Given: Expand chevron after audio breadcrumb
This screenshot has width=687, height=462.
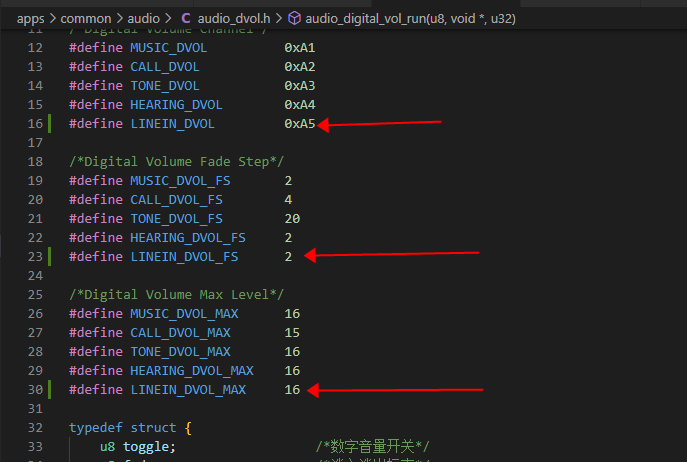Looking at the screenshot, I should coord(168,19).
